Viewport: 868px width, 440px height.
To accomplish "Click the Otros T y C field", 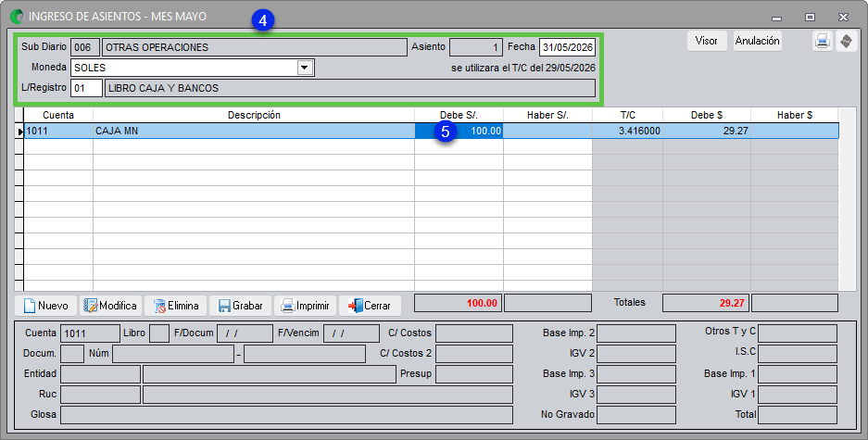I will 798,333.
